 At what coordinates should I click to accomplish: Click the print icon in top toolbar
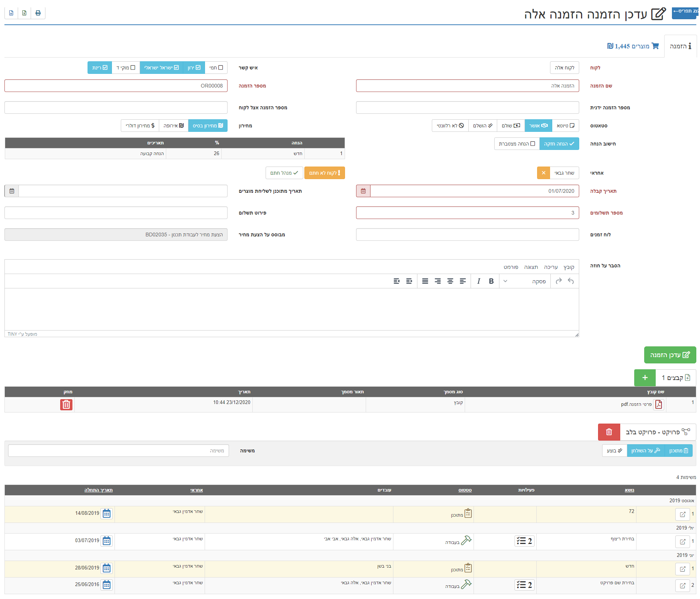38,13
